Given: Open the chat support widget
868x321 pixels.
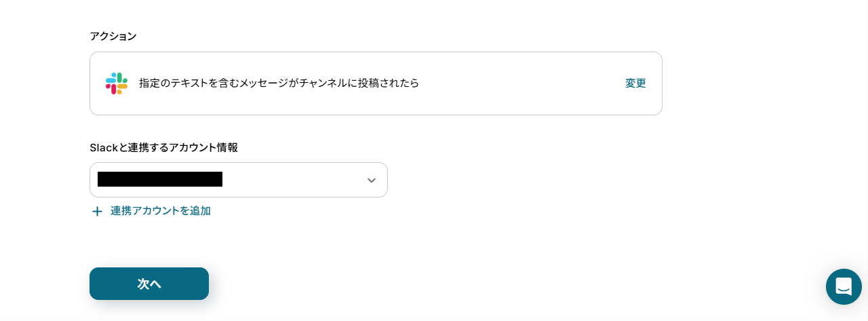Looking at the screenshot, I should pos(844,286).
